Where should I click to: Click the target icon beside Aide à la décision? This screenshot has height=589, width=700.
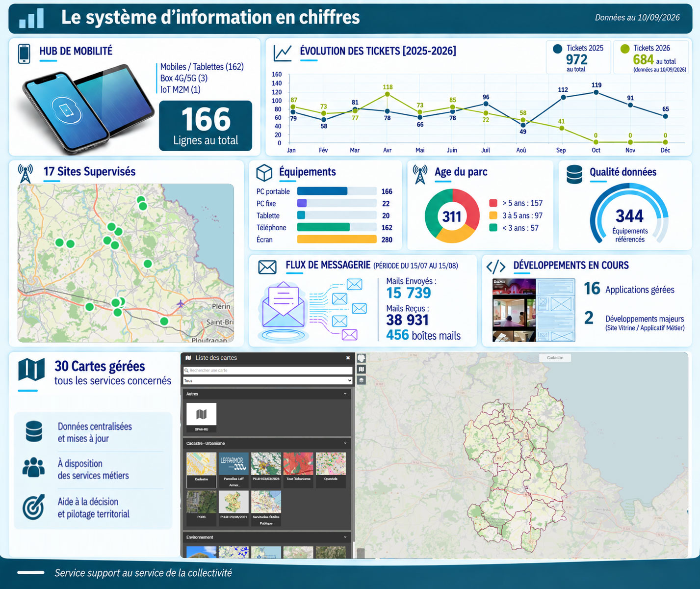click(x=33, y=507)
